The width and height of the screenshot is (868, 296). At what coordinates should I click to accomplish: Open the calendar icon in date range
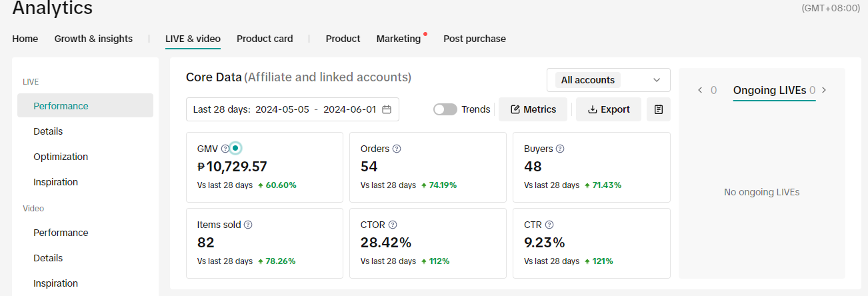(387, 109)
